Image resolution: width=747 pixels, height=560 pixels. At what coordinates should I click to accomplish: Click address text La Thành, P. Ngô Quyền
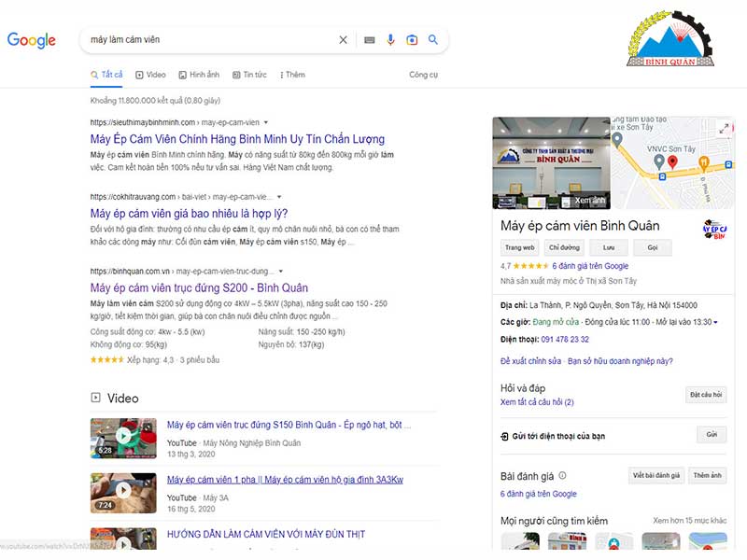click(613, 305)
